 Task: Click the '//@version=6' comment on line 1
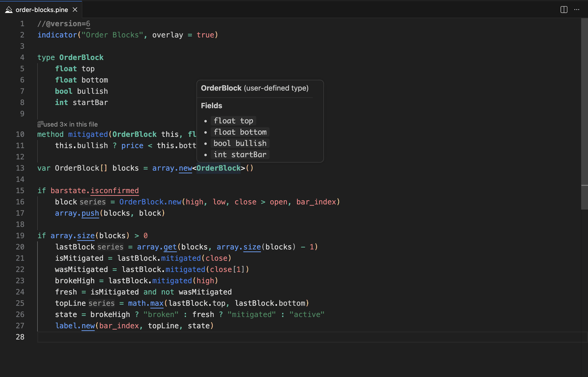point(64,24)
